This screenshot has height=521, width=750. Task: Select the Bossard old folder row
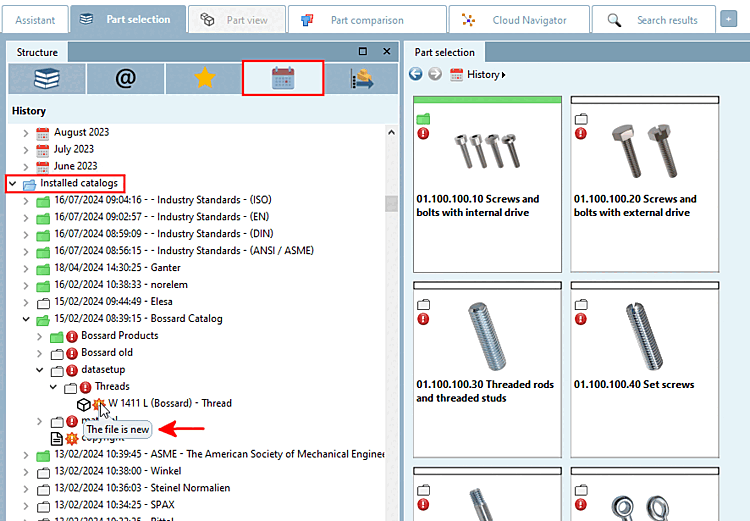[107, 353]
